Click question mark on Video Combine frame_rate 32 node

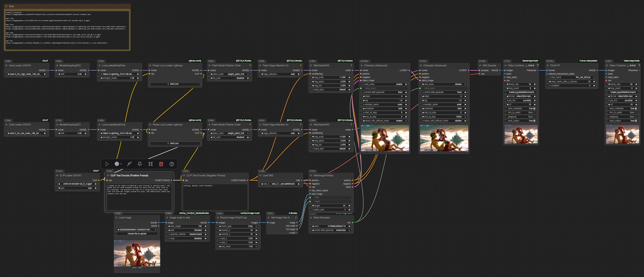tap(639, 65)
